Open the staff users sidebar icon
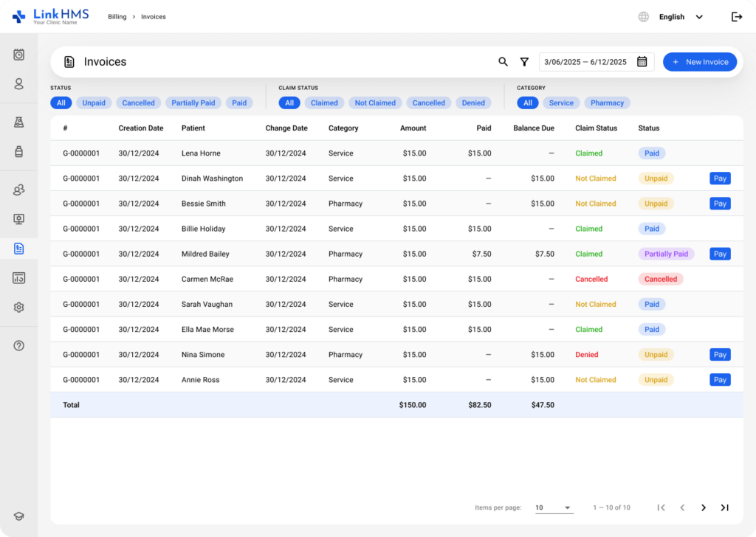The width and height of the screenshot is (756, 537). 18,190
